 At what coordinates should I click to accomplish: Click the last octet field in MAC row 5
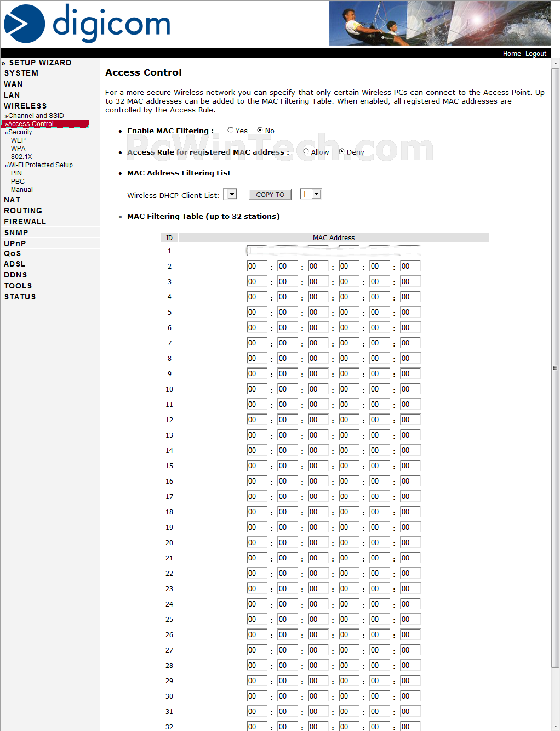(410, 312)
